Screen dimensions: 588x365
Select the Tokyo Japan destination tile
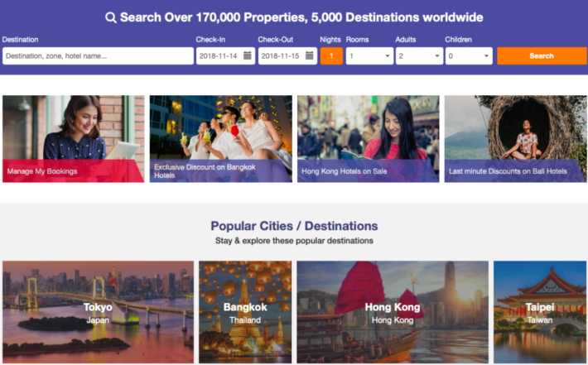99,312
